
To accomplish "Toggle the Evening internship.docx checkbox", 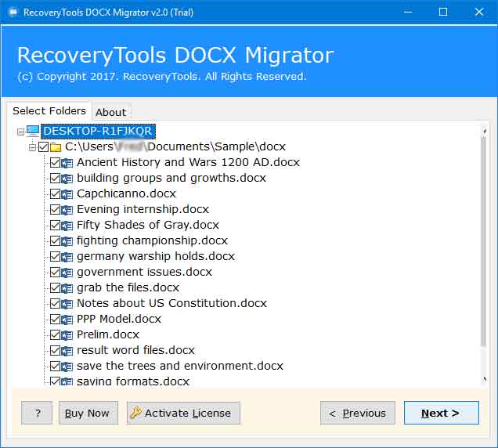I will point(56,209).
